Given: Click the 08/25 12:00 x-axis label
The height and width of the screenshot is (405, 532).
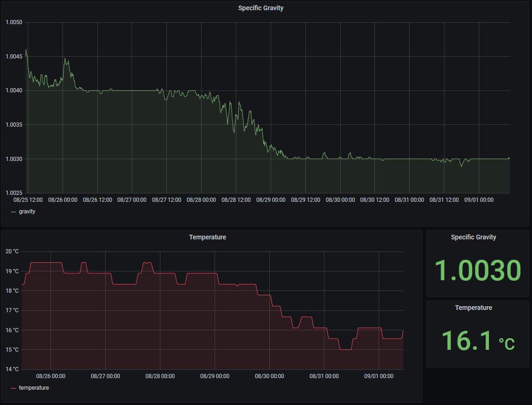Looking at the screenshot, I should [x=28, y=200].
